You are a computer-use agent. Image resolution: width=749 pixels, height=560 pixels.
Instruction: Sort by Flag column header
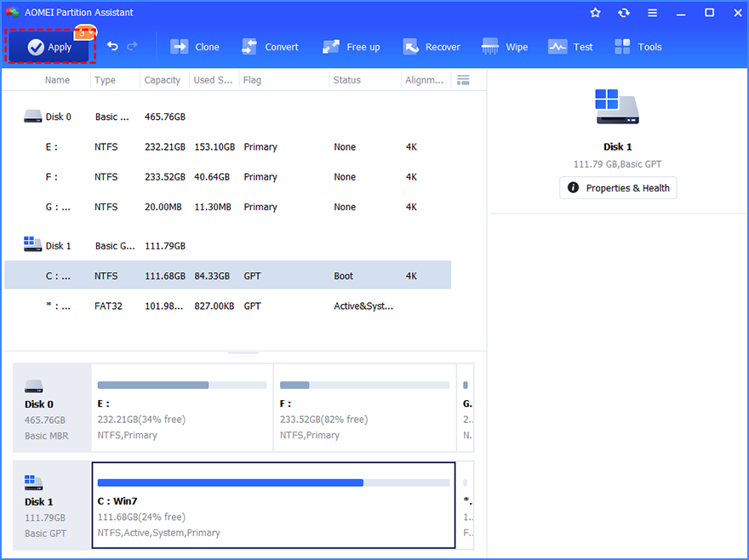252,80
